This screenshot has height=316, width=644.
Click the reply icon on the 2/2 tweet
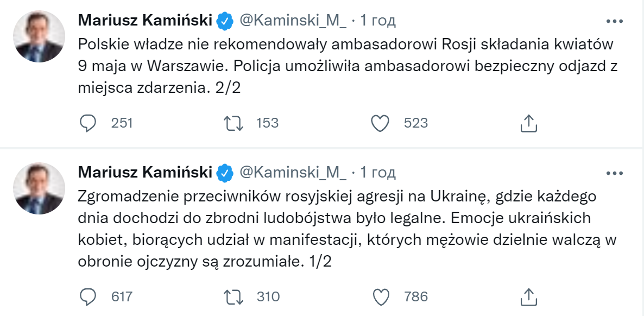pyautogui.click(x=89, y=123)
